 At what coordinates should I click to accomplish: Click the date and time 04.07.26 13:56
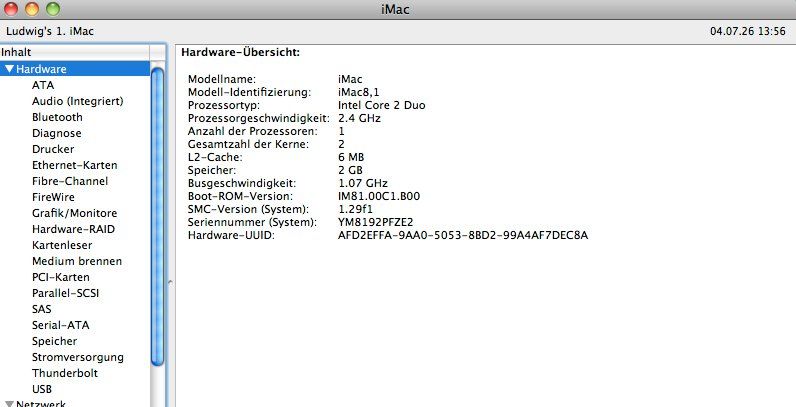tap(748, 31)
